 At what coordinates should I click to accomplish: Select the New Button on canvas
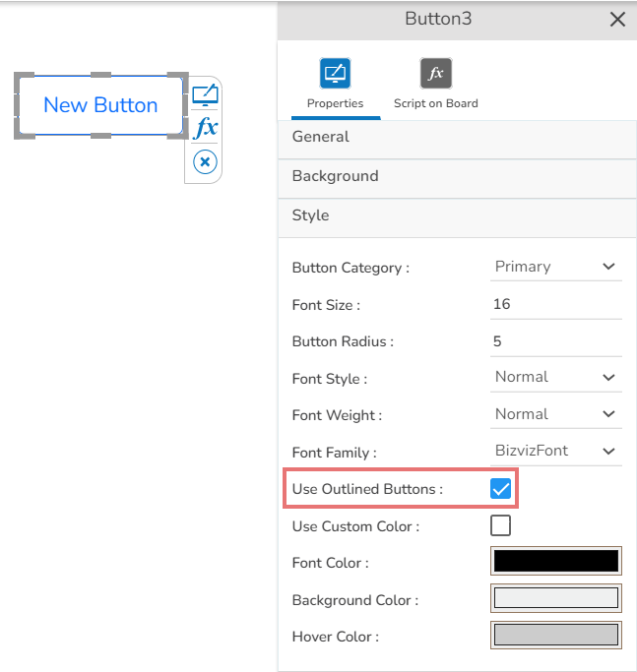100,105
